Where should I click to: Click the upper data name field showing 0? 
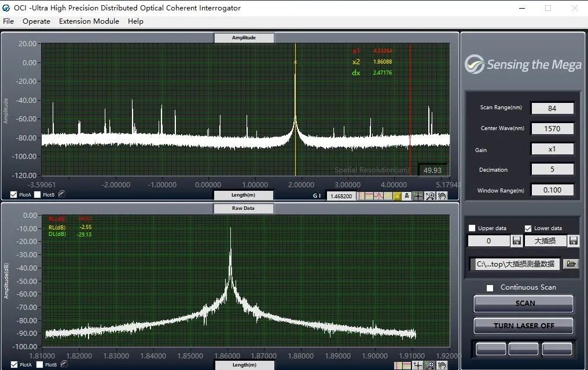click(489, 241)
